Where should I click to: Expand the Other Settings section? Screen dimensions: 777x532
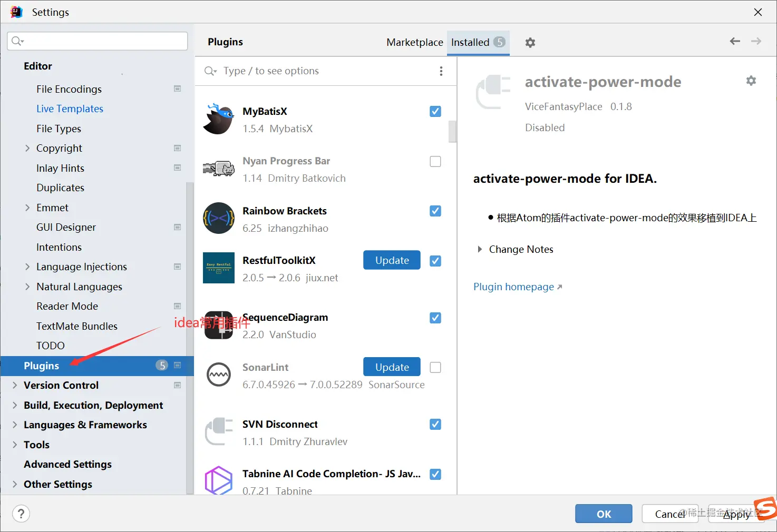point(15,484)
